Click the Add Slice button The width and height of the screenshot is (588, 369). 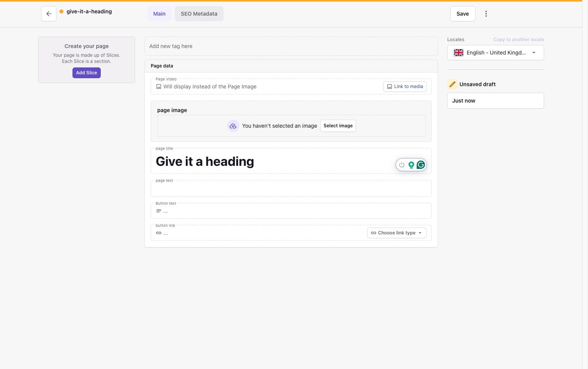point(87,73)
